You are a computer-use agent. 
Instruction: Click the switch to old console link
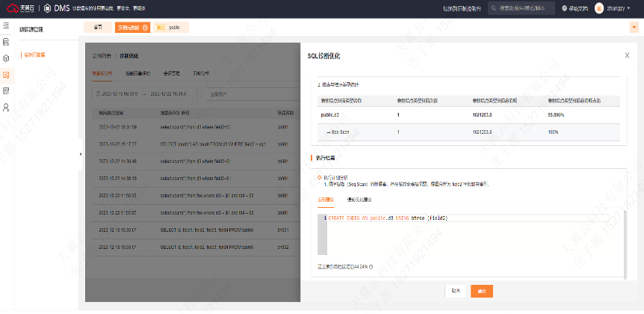[x=462, y=8]
